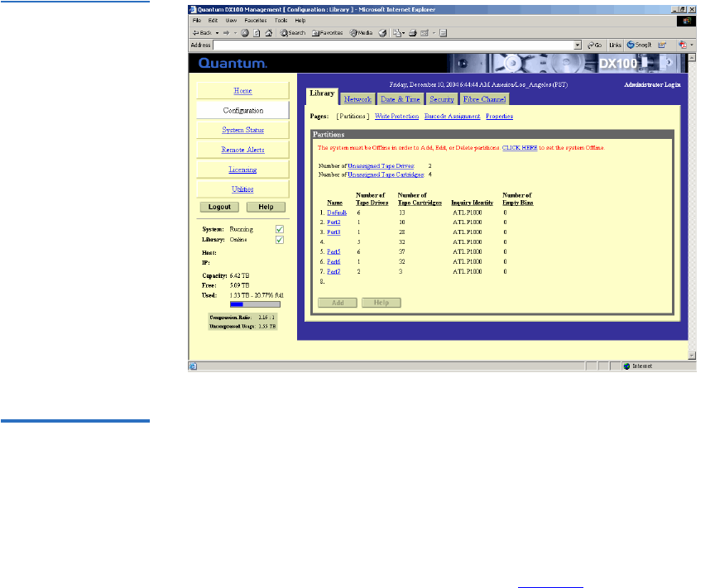Open the Remote Alerts page

coord(242,150)
